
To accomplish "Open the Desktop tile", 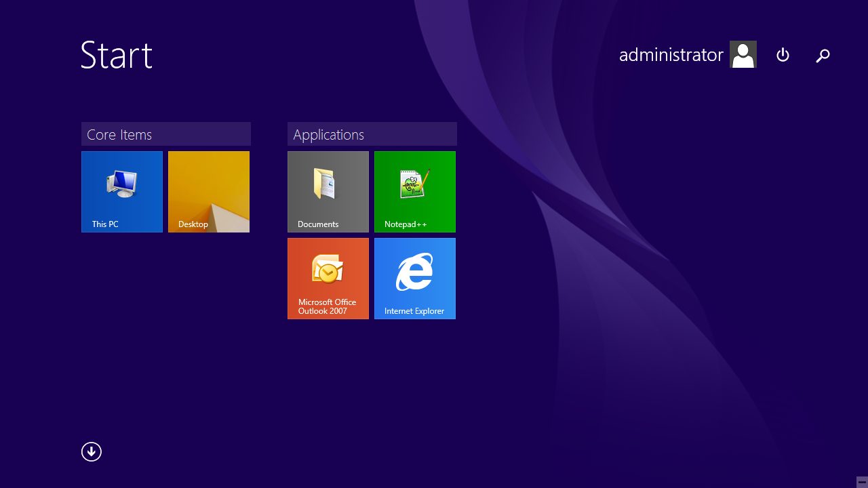I will [x=209, y=192].
